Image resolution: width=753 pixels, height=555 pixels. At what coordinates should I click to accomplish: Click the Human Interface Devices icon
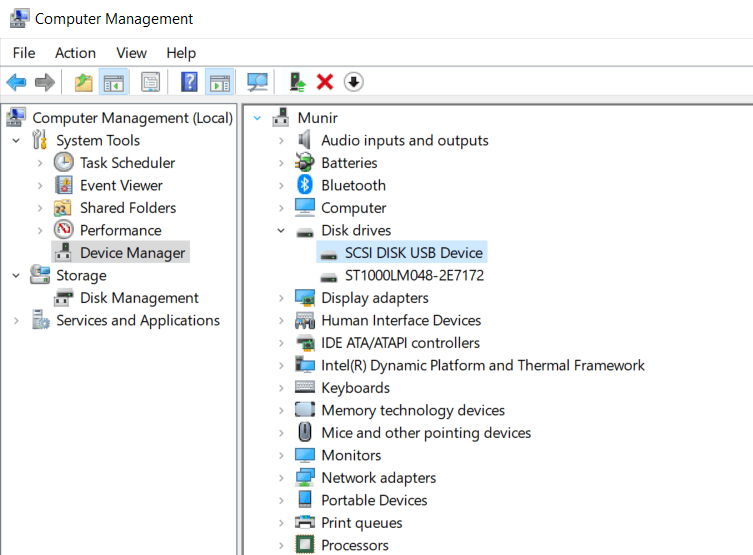304,320
